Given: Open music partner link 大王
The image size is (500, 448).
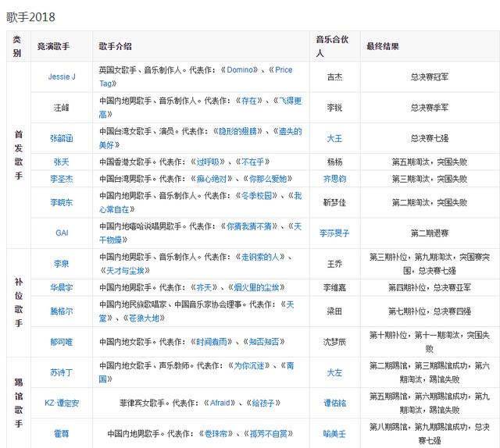Looking at the screenshot, I should tap(334, 138).
